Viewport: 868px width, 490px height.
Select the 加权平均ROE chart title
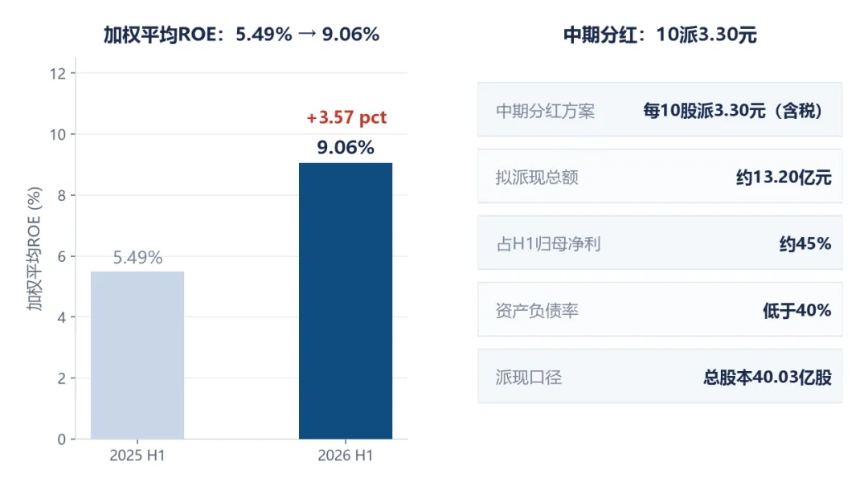(x=241, y=35)
